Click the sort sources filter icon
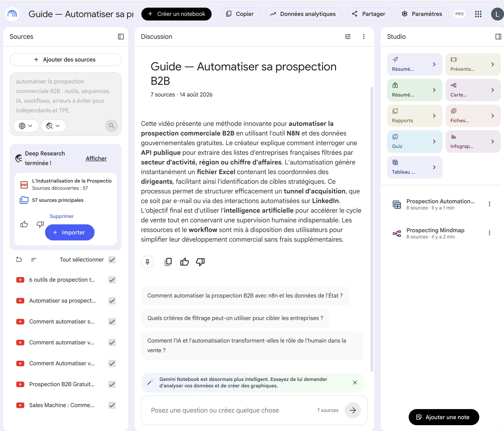 click(34, 260)
